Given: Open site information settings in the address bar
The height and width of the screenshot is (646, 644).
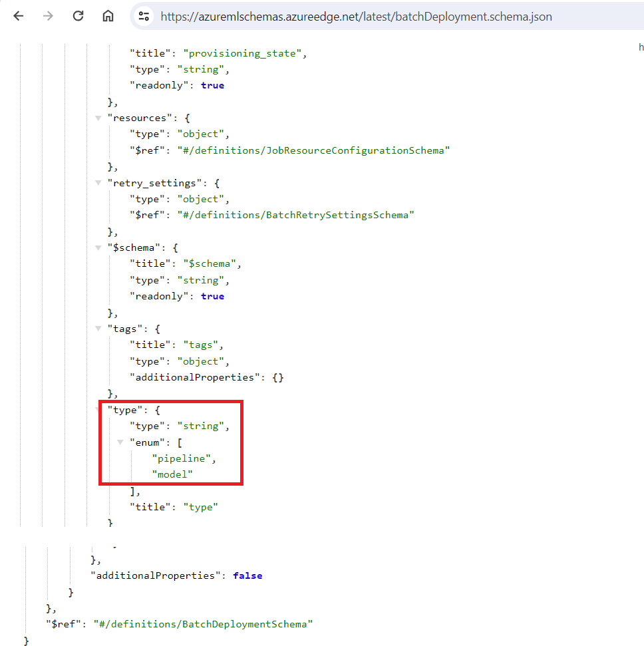Looking at the screenshot, I should pos(143,16).
